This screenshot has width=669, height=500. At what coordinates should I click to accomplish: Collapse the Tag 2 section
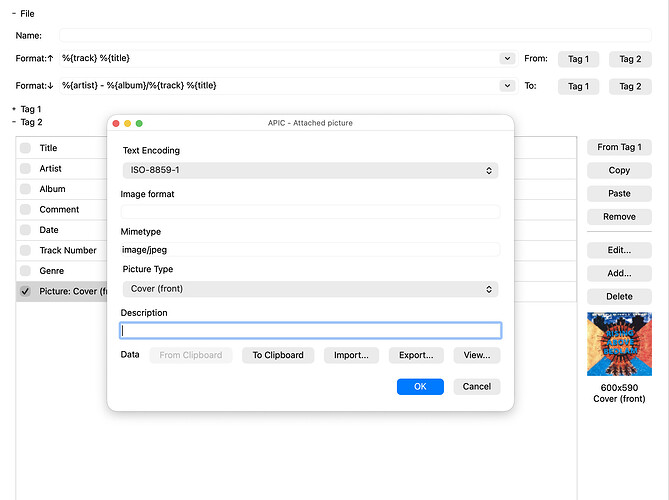point(14,122)
